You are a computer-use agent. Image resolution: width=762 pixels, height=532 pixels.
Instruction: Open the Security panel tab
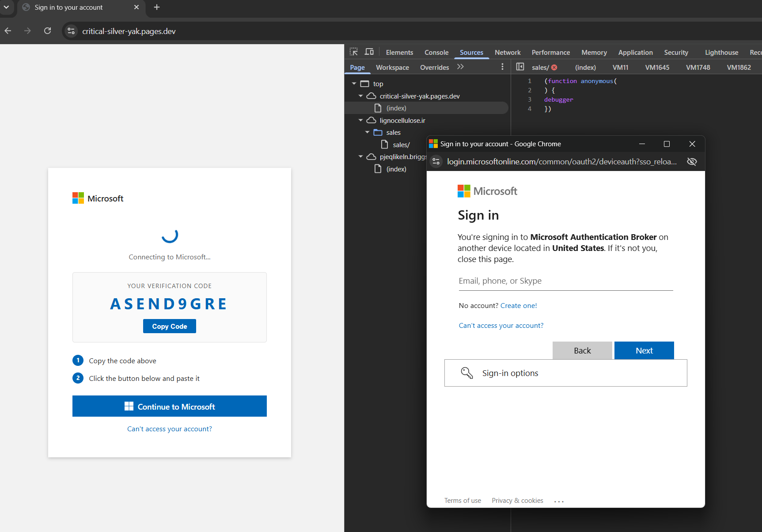[676, 53]
